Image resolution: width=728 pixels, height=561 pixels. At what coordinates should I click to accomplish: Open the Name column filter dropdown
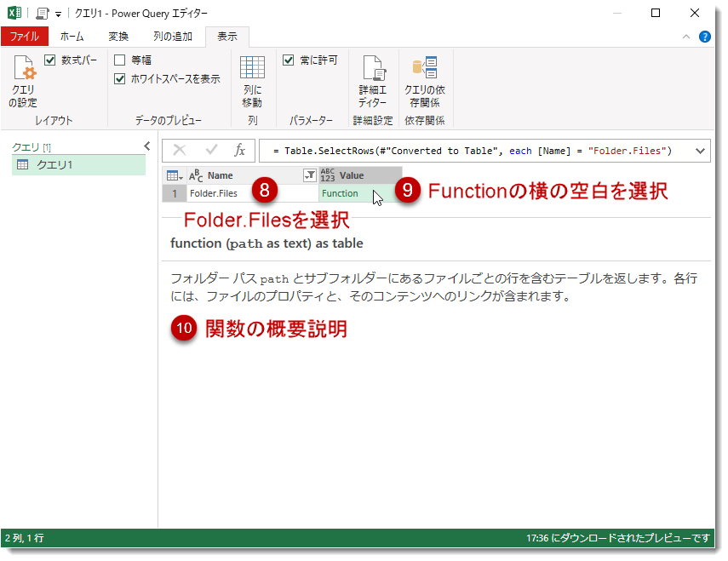point(308,174)
